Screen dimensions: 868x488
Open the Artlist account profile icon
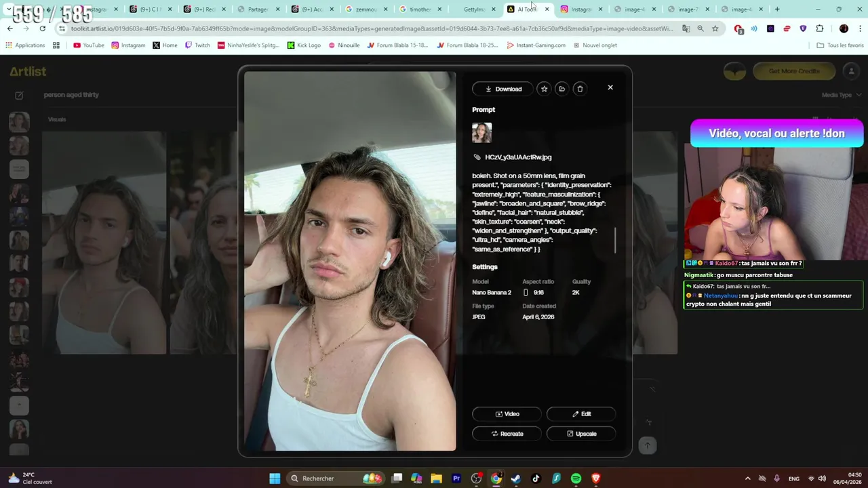pos(850,71)
